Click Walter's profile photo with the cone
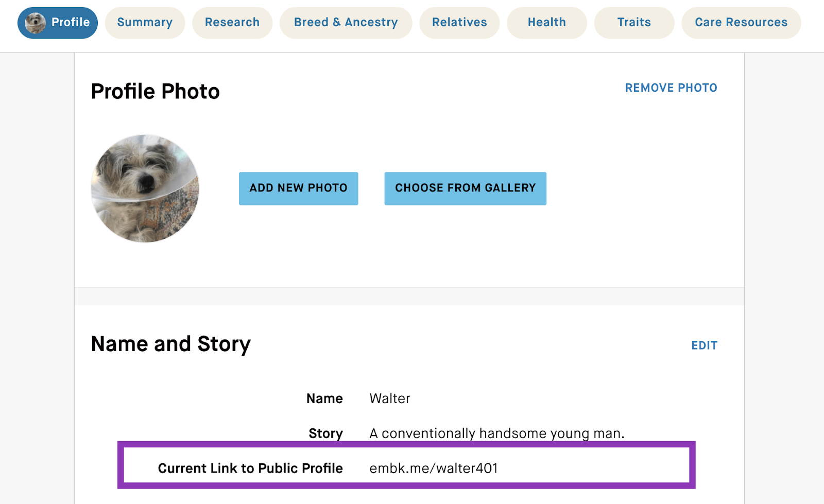This screenshot has width=824, height=504. 144,189
